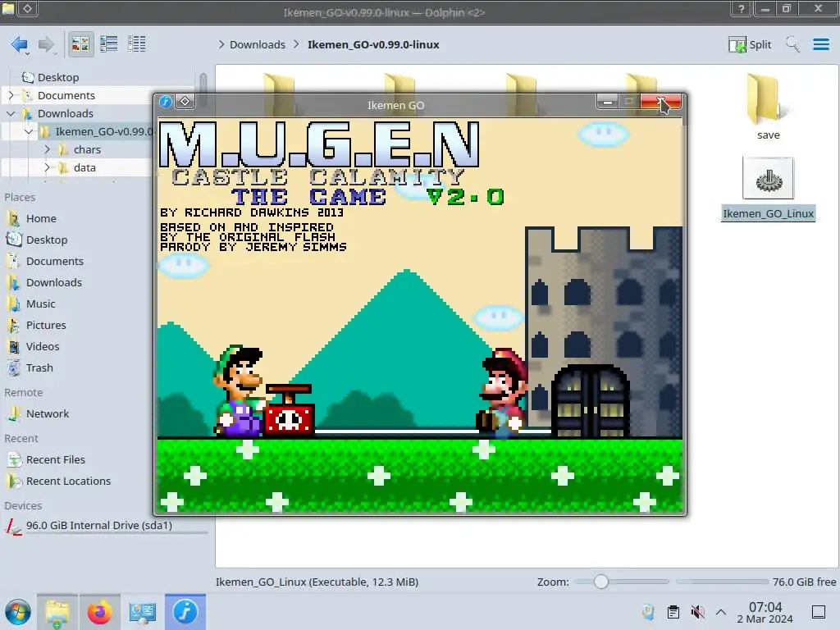Screen dimensions: 840x630
Task: Adjust the Zoom slider in status bar
Action: tap(601, 582)
